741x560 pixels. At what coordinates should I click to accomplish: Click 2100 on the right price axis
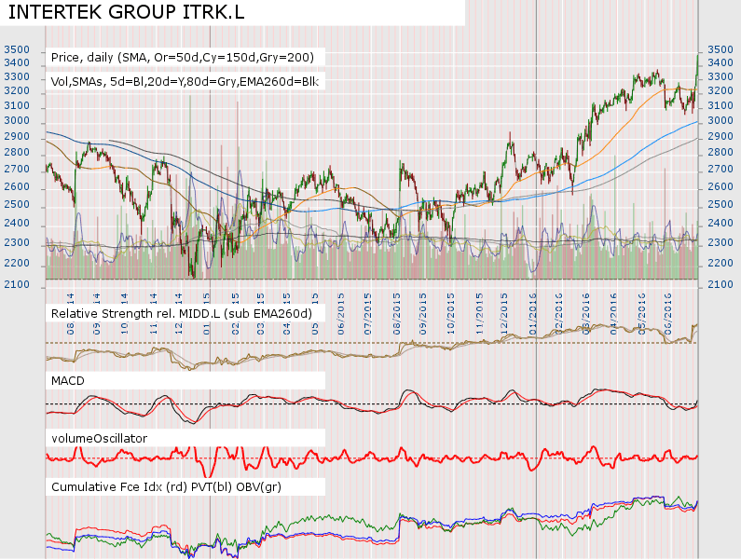pyautogui.click(x=720, y=284)
